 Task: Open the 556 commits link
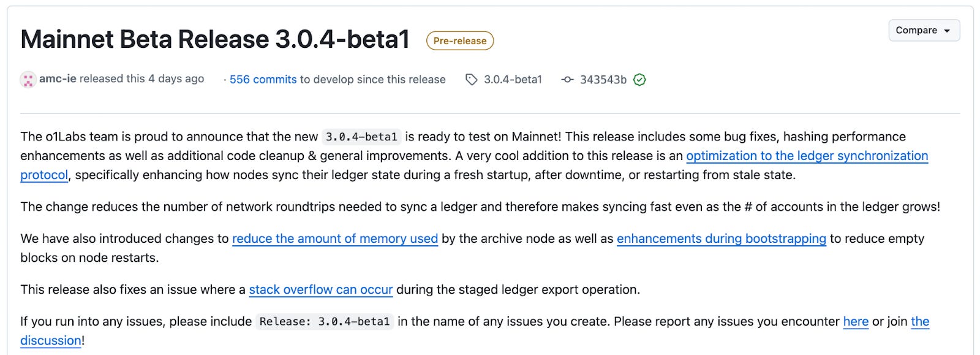(263, 79)
